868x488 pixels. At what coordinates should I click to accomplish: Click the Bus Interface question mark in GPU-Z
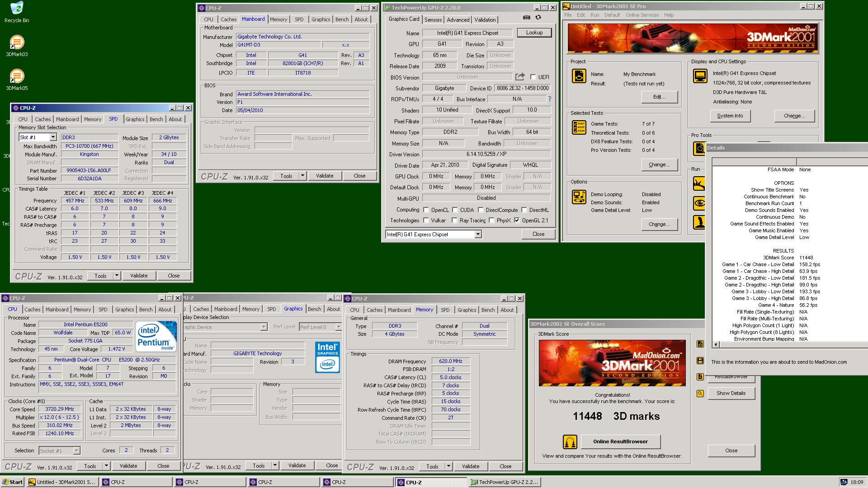550,99
